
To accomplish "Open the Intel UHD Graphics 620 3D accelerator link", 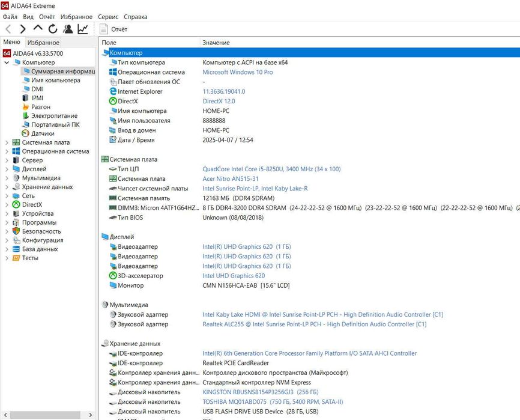I will click(x=234, y=276).
